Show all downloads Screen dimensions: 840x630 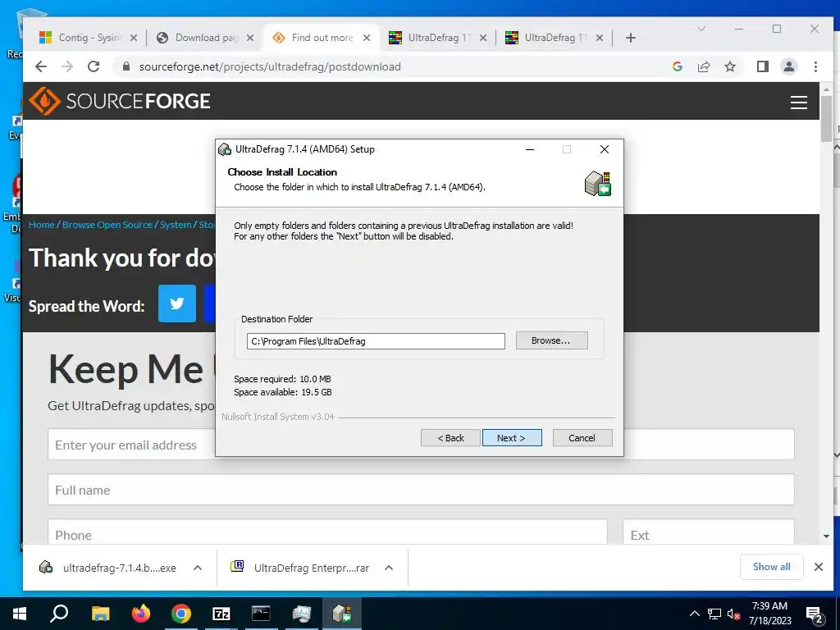point(771,567)
